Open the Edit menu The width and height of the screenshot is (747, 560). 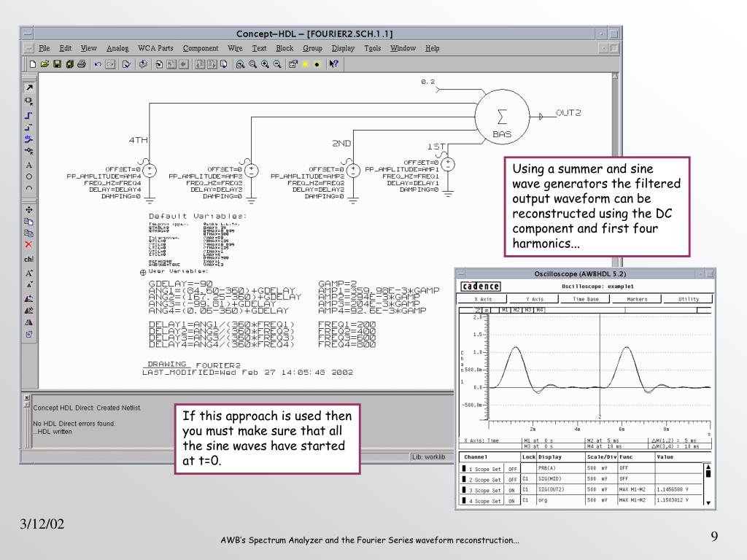(65, 48)
